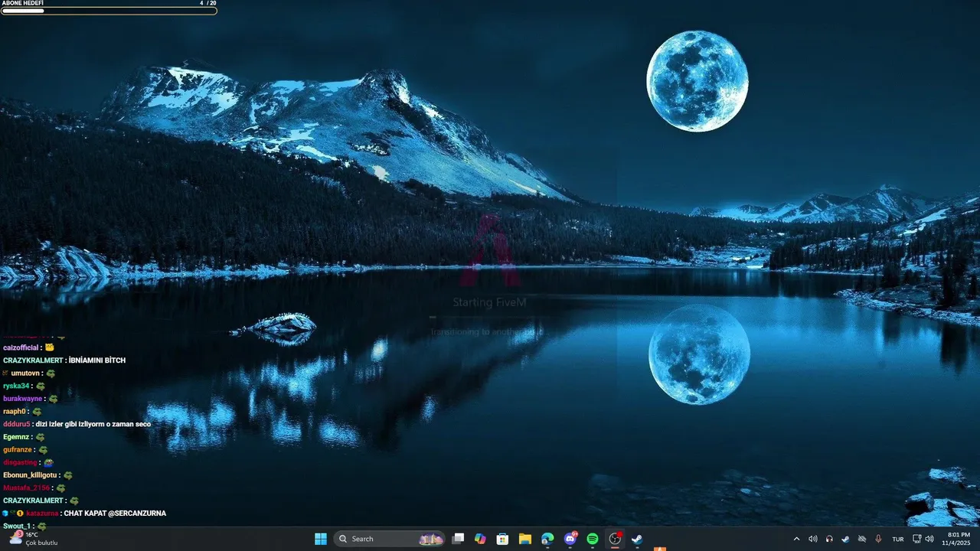Click the message 'dizi izler gibi izliyorm o zaman seco'
The image size is (980, 551).
93,424
